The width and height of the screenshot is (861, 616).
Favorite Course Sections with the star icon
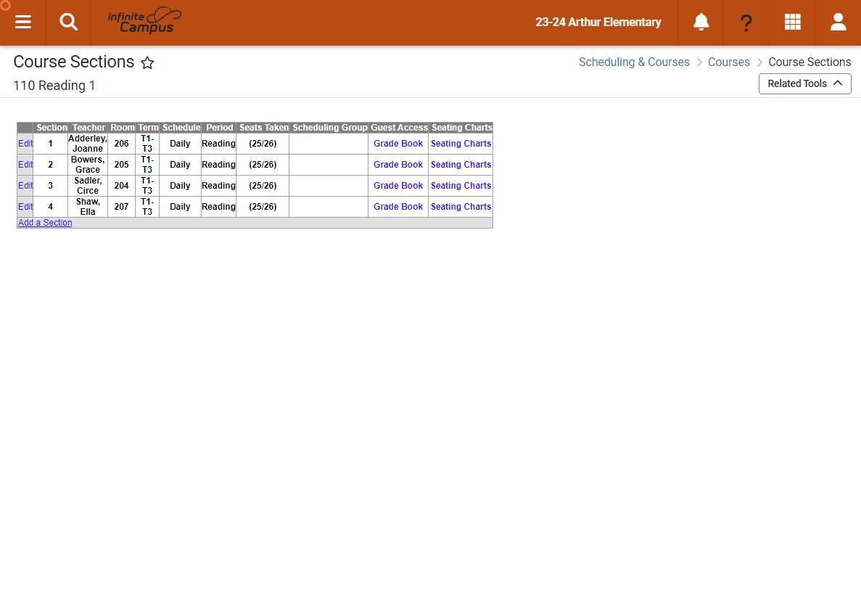tap(147, 62)
